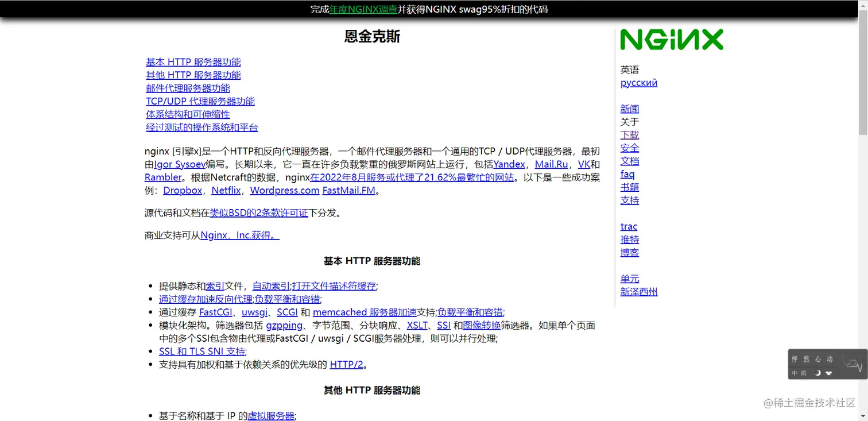This screenshot has width=868, height=421.
Task: Go to 文档 in the sidebar menu
Action: [x=630, y=161]
